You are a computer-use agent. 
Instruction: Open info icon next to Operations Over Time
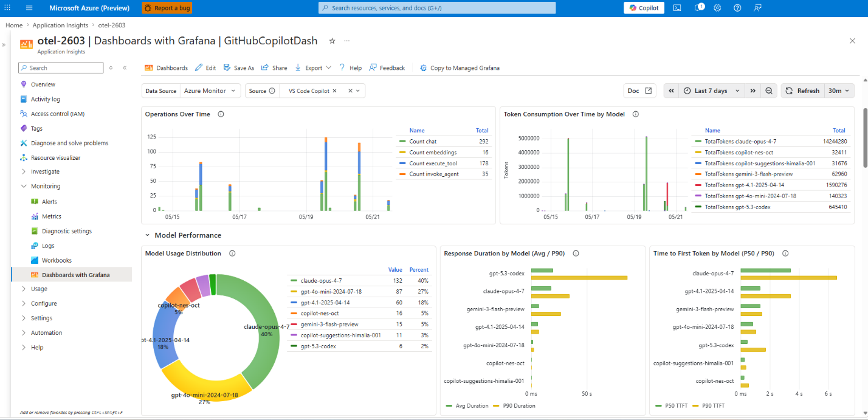click(221, 114)
